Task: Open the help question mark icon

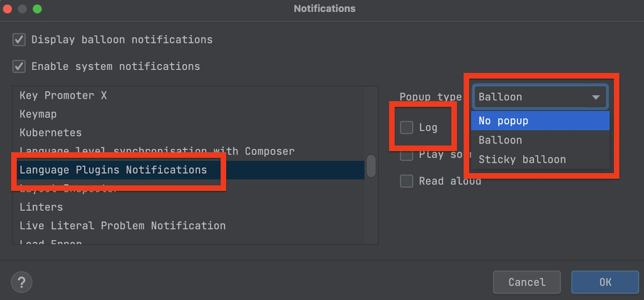Action: [22, 282]
